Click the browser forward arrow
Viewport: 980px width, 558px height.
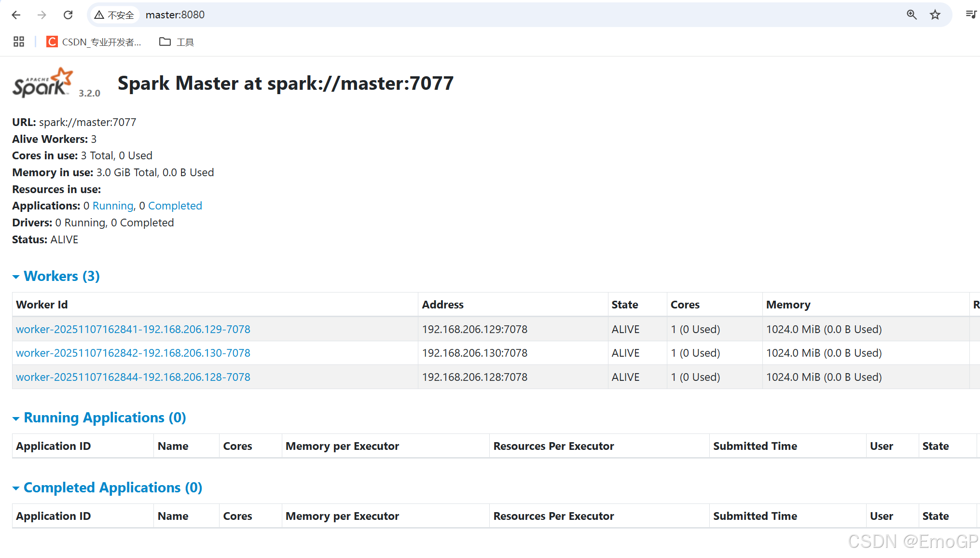pos(42,15)
